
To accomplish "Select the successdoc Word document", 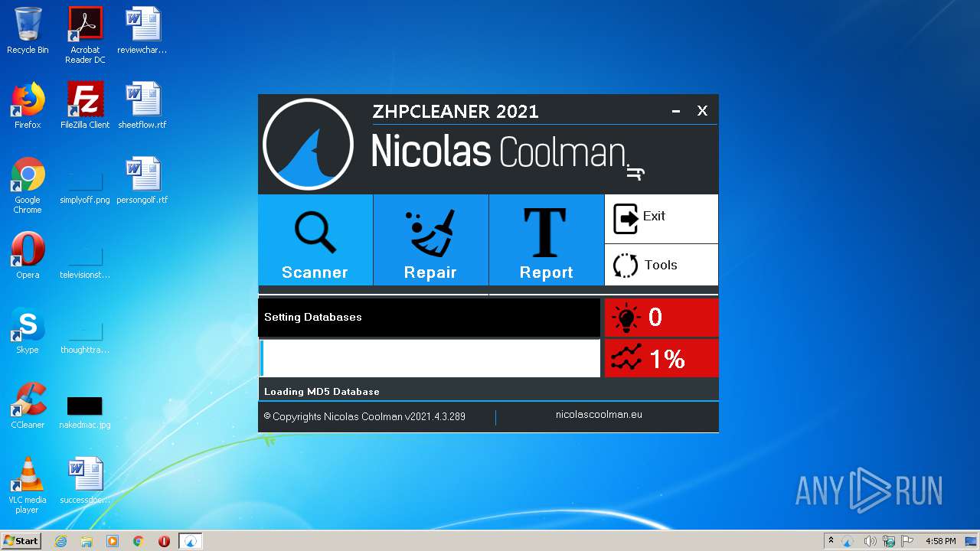I will coord(85,481).
